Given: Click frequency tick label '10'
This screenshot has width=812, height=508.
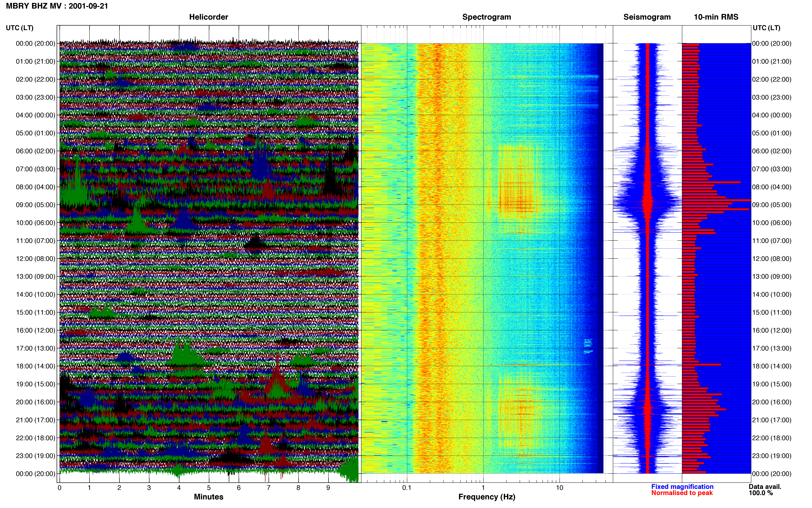Looking at the screenshot, I should point(559,488).
